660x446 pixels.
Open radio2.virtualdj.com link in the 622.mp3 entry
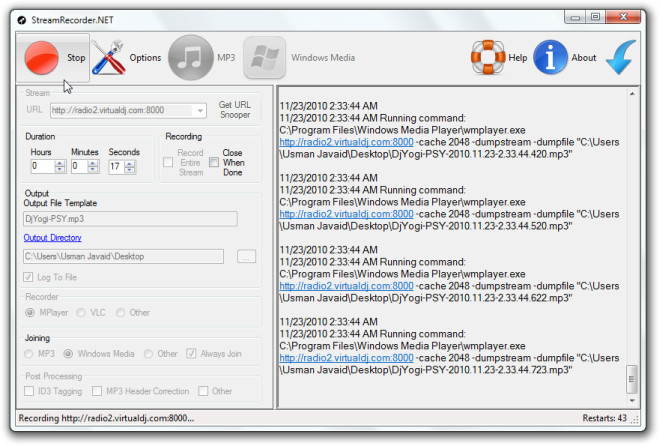[x=346, y=286]
